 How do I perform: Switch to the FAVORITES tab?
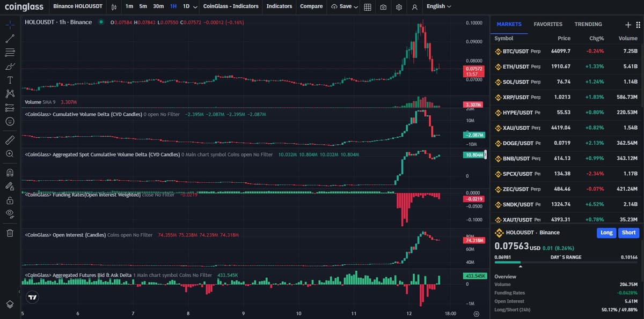548,24
